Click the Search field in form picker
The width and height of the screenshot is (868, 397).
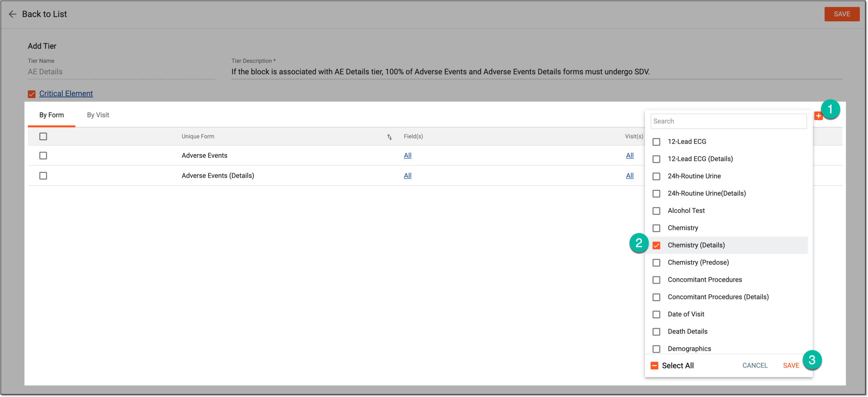click(x=728, y=121)
